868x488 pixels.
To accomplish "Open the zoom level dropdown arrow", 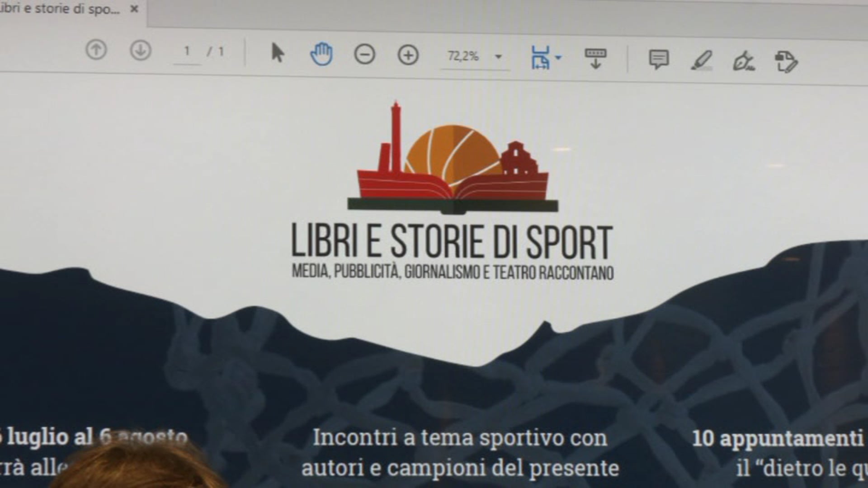I will click(x=498, y=57).
